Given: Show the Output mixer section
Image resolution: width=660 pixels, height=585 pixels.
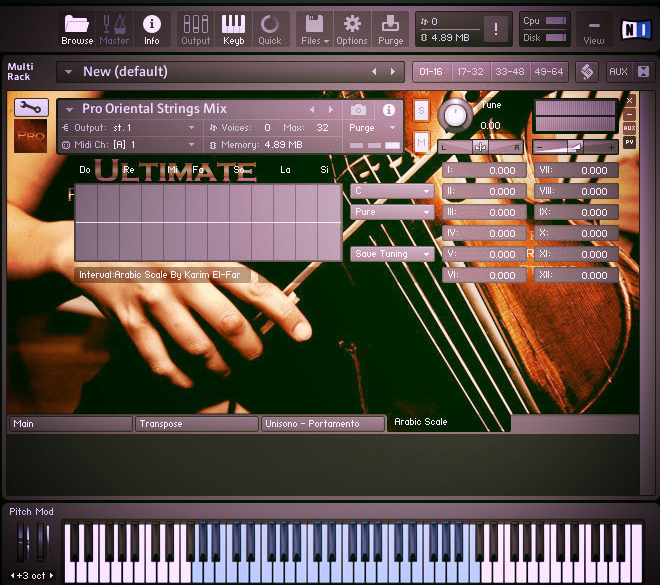Looking at the screenshot, I should click(195, 29).
